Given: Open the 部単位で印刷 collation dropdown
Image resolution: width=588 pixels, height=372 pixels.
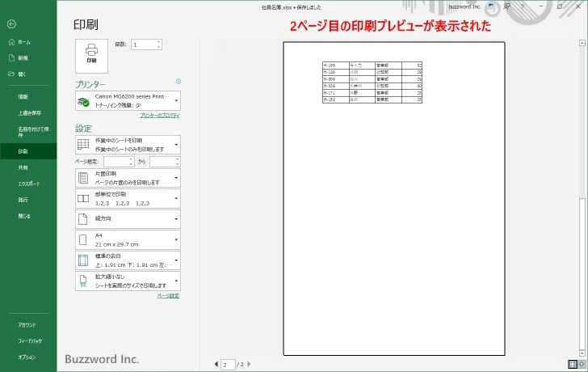Looking at the screenshot, I should click(x=128, y=199).
